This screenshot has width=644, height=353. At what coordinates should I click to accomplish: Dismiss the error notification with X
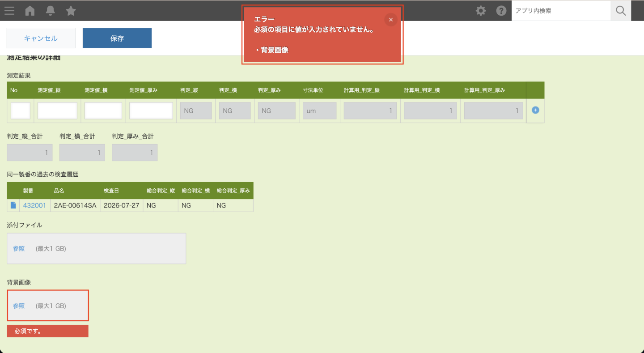391,20
